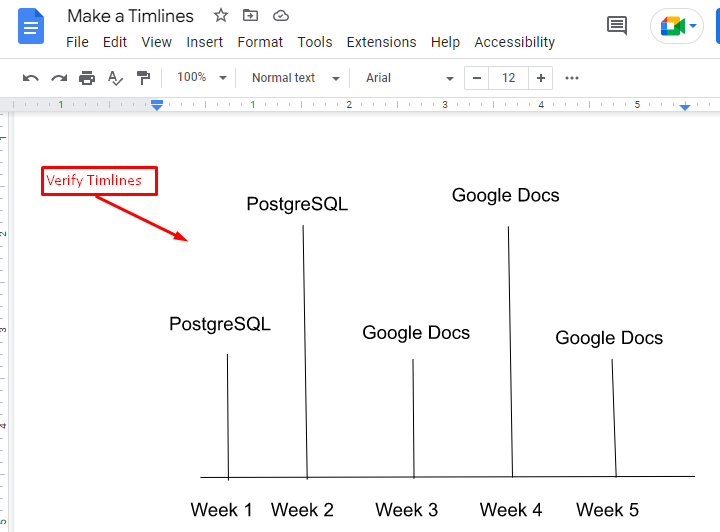Decrease font size with minus button
The image size is (720, 532).
(477, 78)
